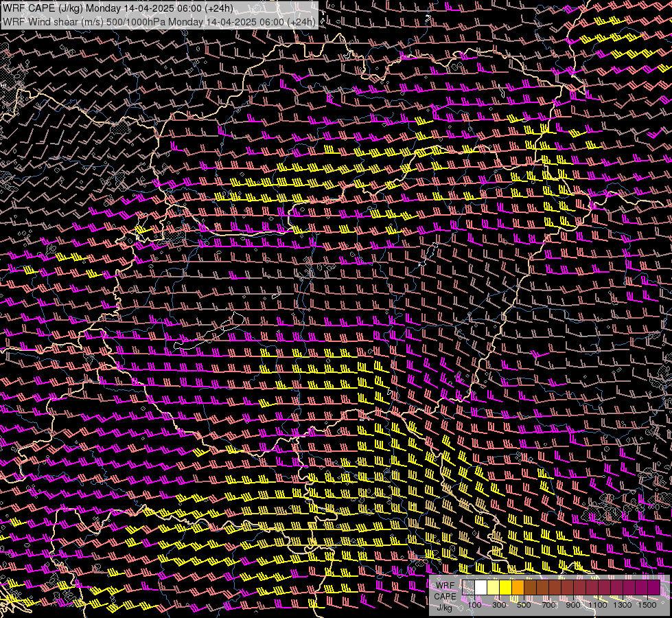Pick the bright yellow legend swatch
Screen dimensions: 672x618
506,588
